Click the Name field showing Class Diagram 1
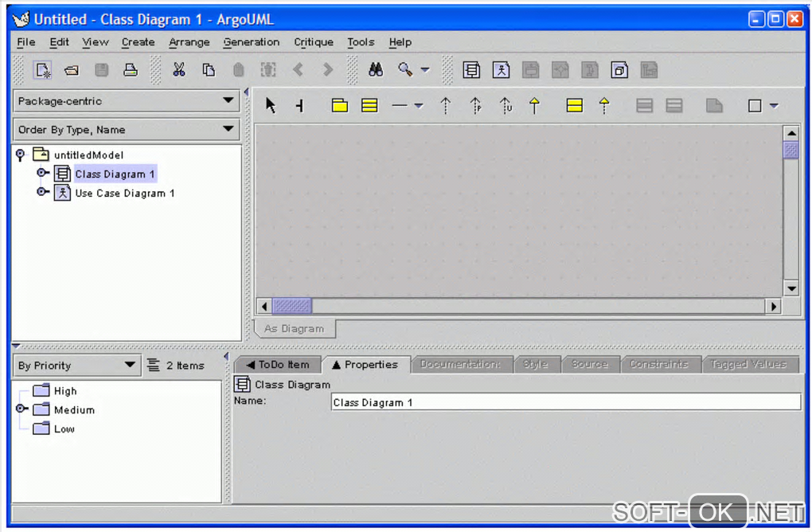The width and height of the screenshot is (812, 532). point(565,402)
